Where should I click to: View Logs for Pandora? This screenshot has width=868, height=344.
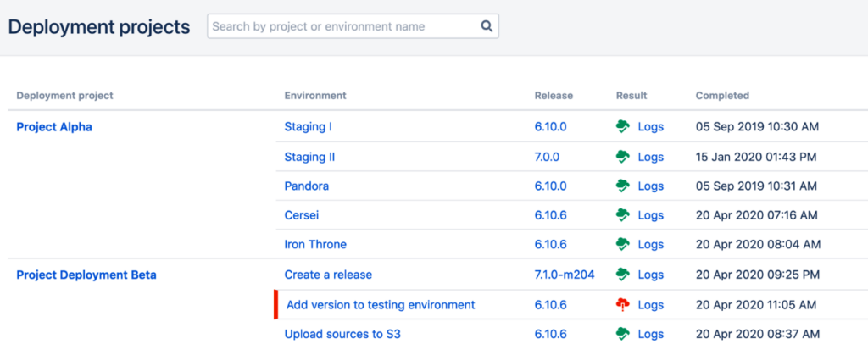coord(650,186)
